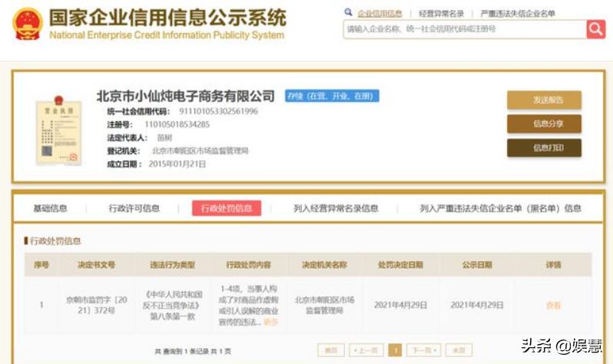Click the small magnifier icon beside 企业信用信息
The height and width of the screenshot is (364, 613).
[x=348, y=12]
